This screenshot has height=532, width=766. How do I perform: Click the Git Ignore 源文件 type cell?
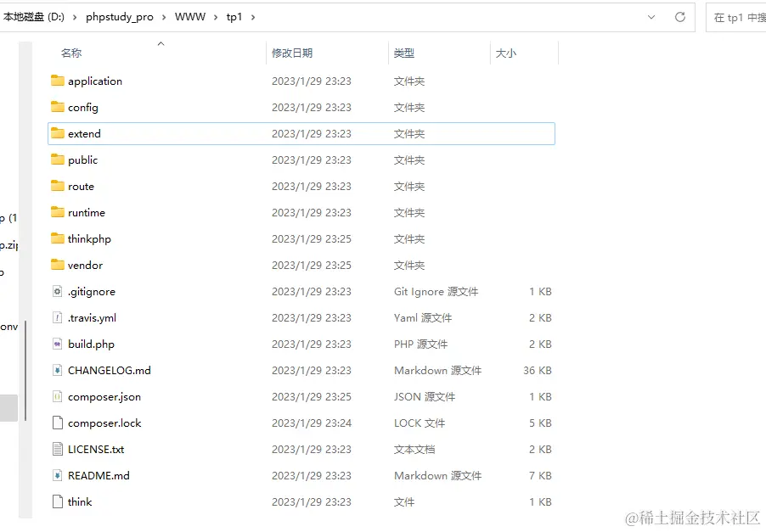(437, 292)
